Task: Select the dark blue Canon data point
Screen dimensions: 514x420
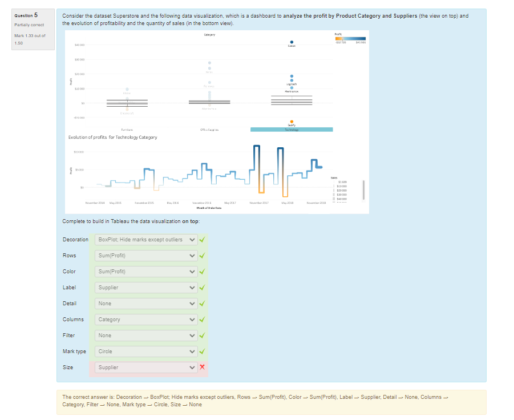Action: point(292,42)
